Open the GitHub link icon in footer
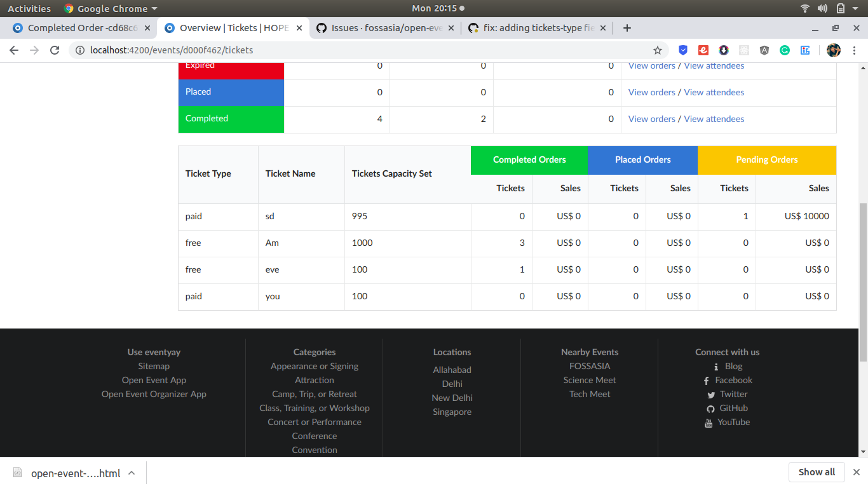 tap(711, 409)
